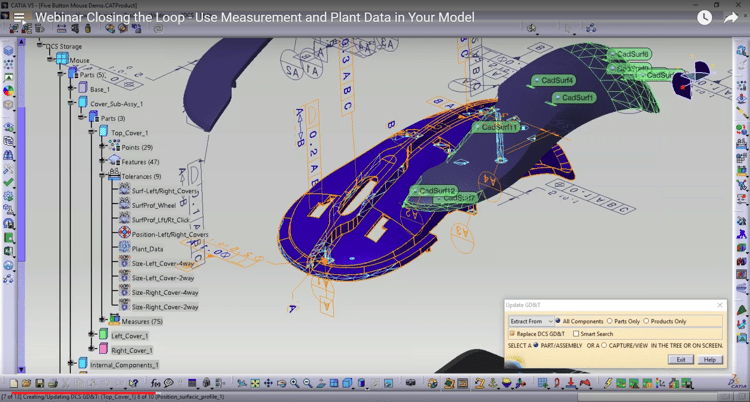This screenshot has height=402, width=750.
Task: Select the CAPTURE/VIEW radio button
Action: [x=604, y=345]
